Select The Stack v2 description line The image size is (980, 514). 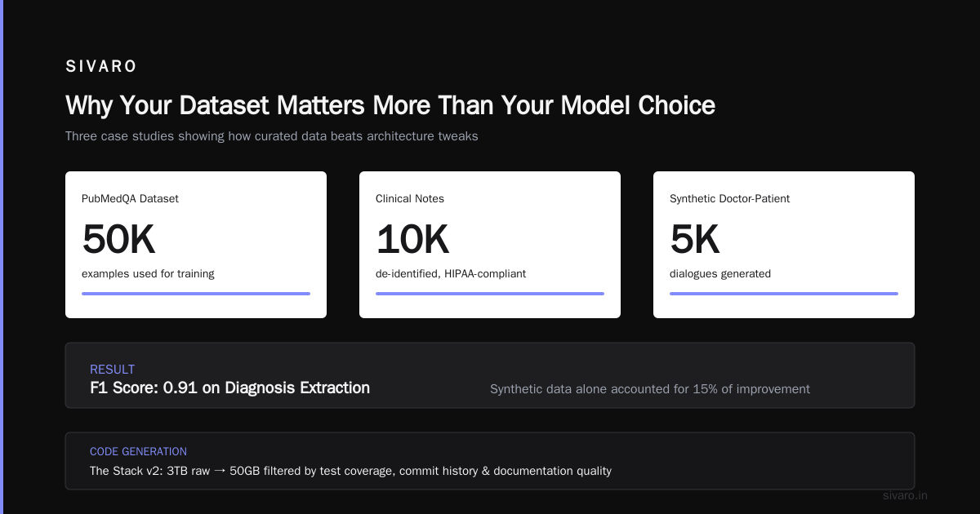click(350, 471)
